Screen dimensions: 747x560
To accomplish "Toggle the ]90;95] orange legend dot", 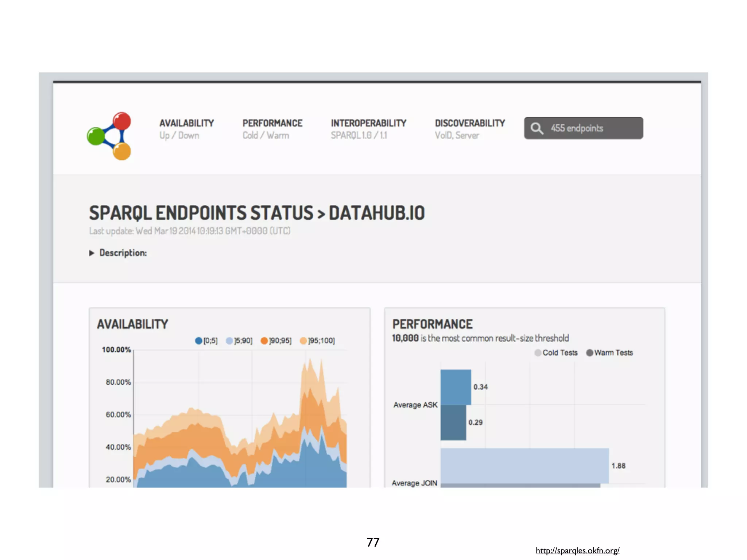I will coord(264,341).
